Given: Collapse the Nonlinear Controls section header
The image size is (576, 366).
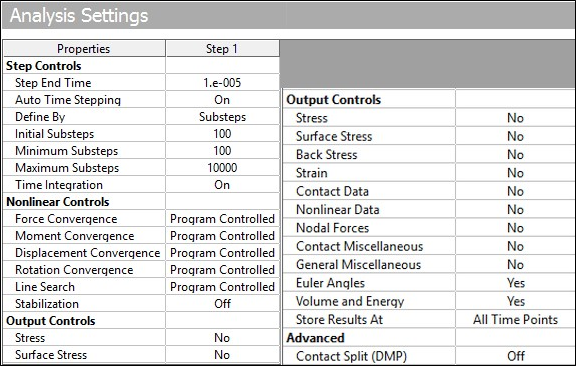Looking at the screenshot, I should pyautogui.click(x=58, y=202).
